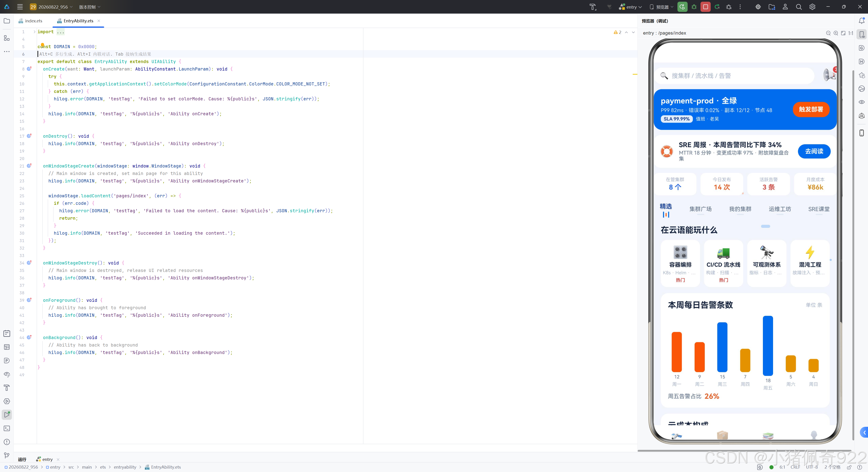This screenshot has height=472, width=868.
Task: Open the 预览器 device dropdown
Action: pos(661,7)
